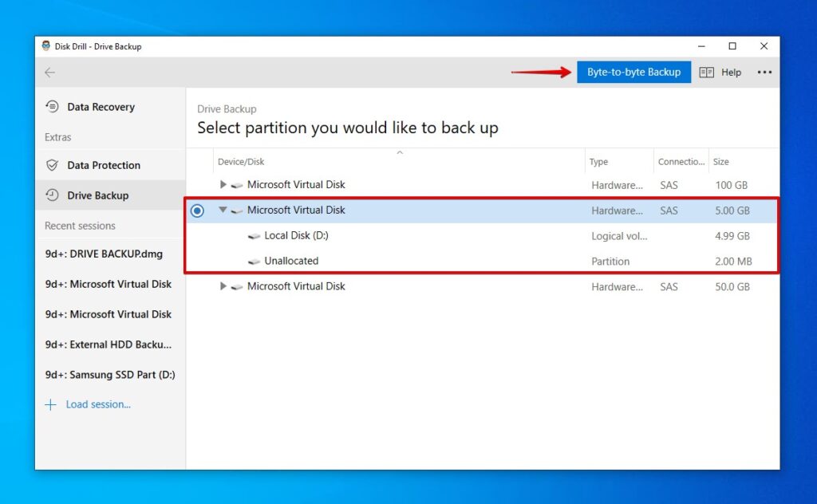The image size is (817, 504).
Task: Select the radio button for the 50.0 GB disk
Action: (x=196, y=285)
